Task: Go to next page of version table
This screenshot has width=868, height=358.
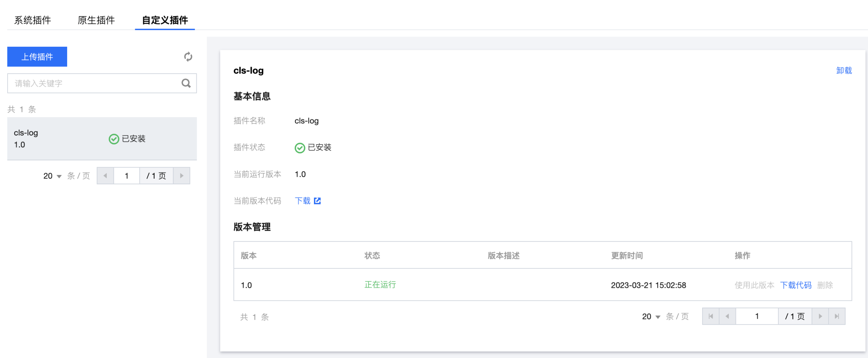Action: 820,316
